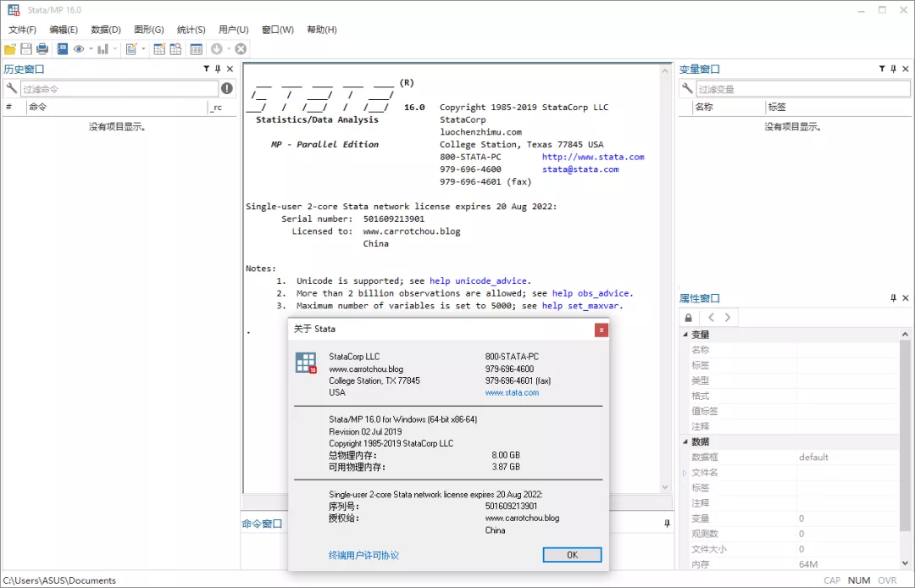Click the 名称 column header in 变量窗口
This screenshot has width=915, height=588.
click(729, 107)
